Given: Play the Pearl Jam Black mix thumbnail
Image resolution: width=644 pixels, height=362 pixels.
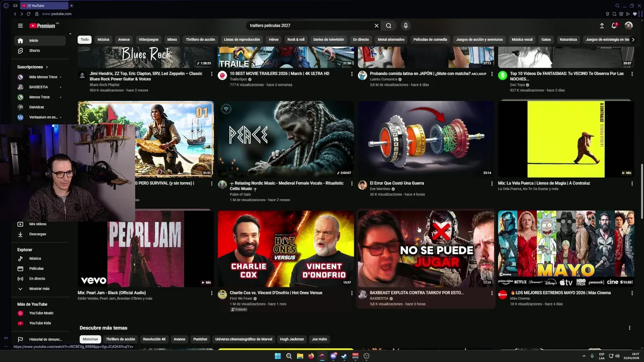Looking at the screenshot, I should (x=146, y=249).
